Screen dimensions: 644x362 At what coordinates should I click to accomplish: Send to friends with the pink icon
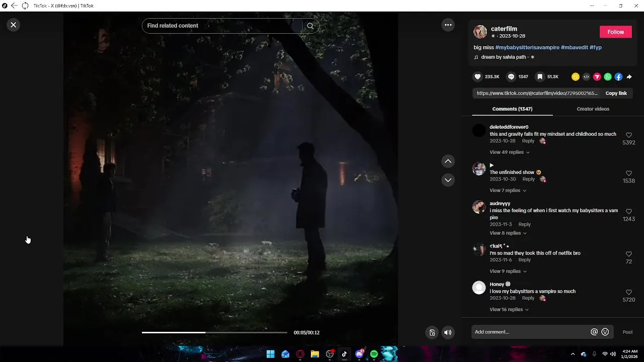tap(597, 77)
